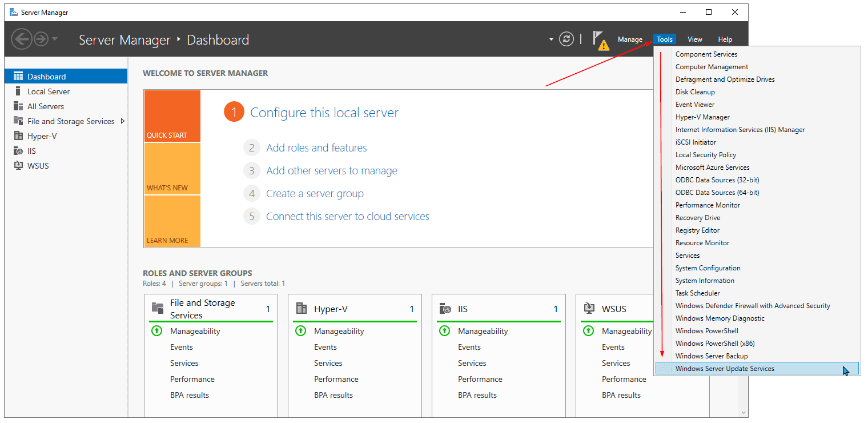Viewport: 868px width, 423px height.
Task: Click the back navigation arrow
Action: 21,39
